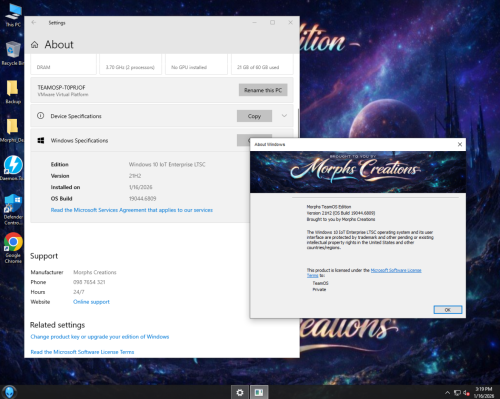Maximize the Settings window
500x399 pixels.
[272, 23]
